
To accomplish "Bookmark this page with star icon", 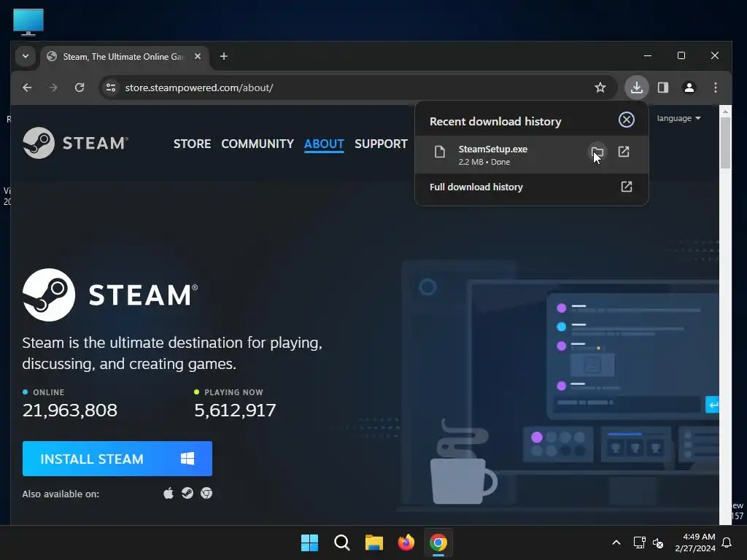I will (600, 87).
